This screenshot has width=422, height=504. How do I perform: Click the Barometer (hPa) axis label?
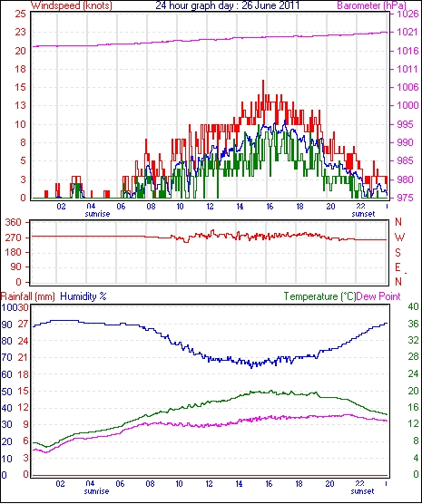click(x=372, y=5)
